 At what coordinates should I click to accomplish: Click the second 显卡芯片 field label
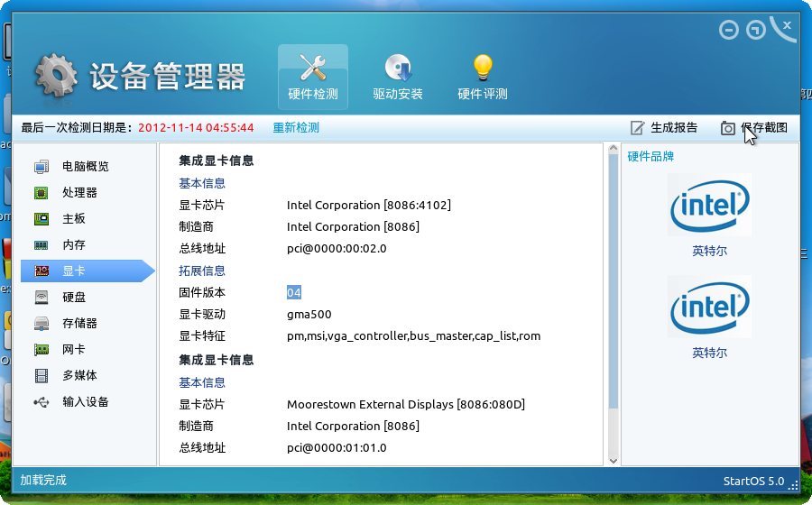[202, 405]
